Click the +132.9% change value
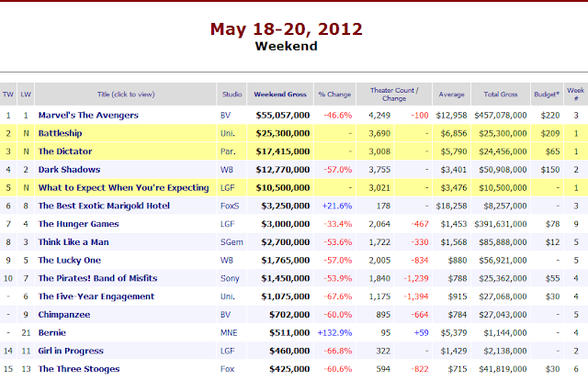 [334, 332]
